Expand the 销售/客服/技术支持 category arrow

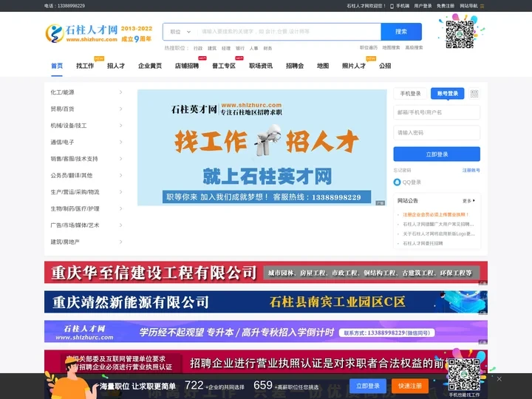point(120,159)
